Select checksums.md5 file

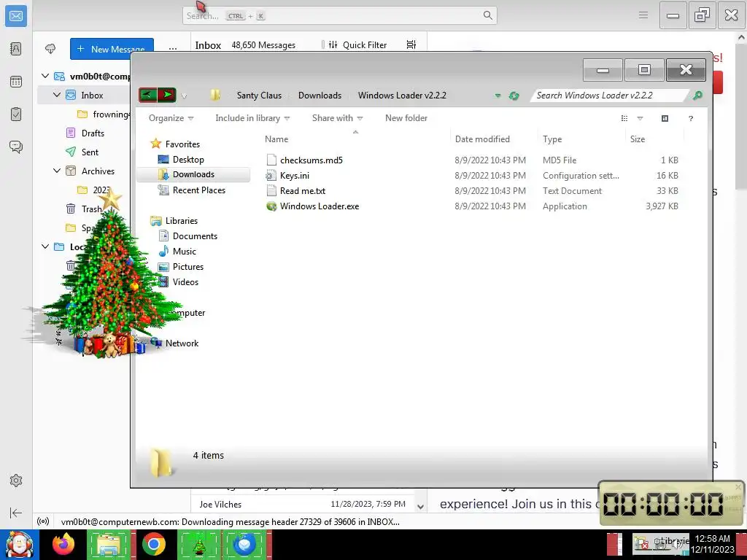pyautogui.click(x=311, y=160)
